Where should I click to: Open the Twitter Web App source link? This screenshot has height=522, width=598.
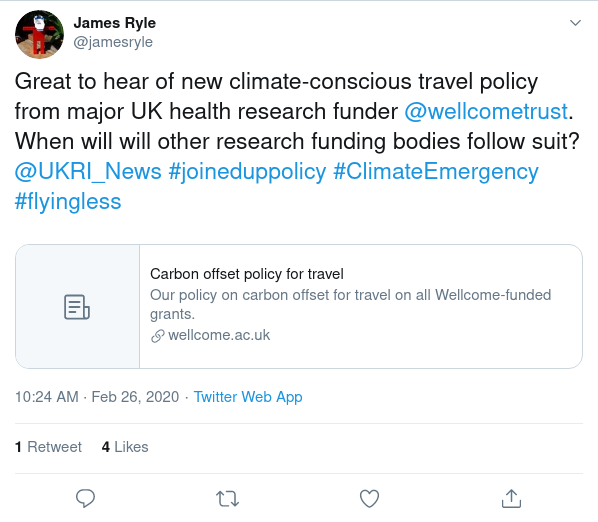tap(248, 397)
